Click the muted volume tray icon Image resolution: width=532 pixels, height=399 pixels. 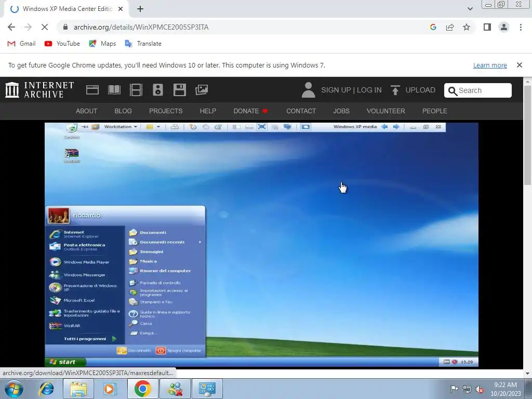tap(480, 389)
